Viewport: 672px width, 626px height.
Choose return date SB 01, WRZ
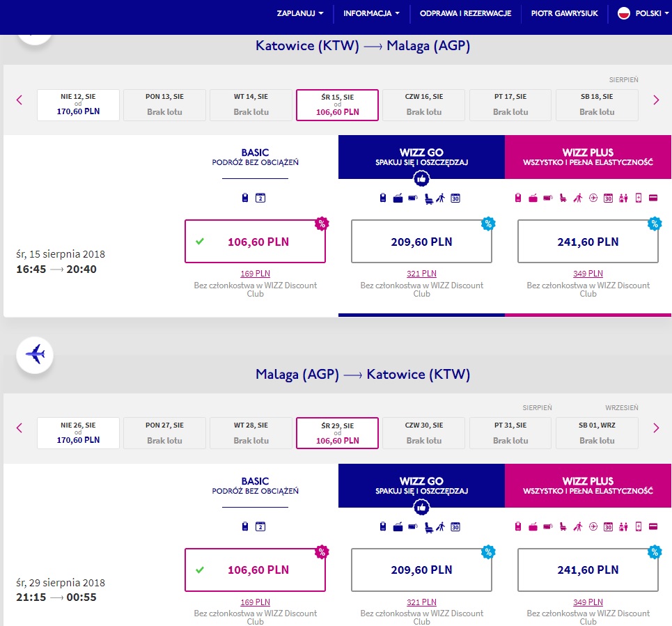pos(597,433)
